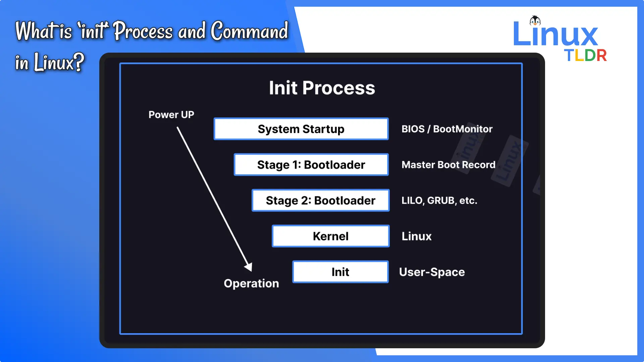Click the Init User-Space box
644x362 pixels.
[340, 271]
